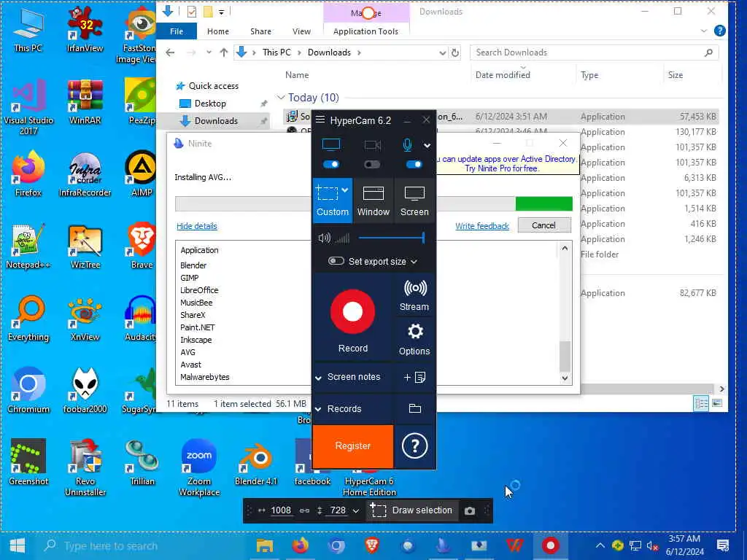
Task: Click Ninite installation progress bar
Action: [373, 203]
